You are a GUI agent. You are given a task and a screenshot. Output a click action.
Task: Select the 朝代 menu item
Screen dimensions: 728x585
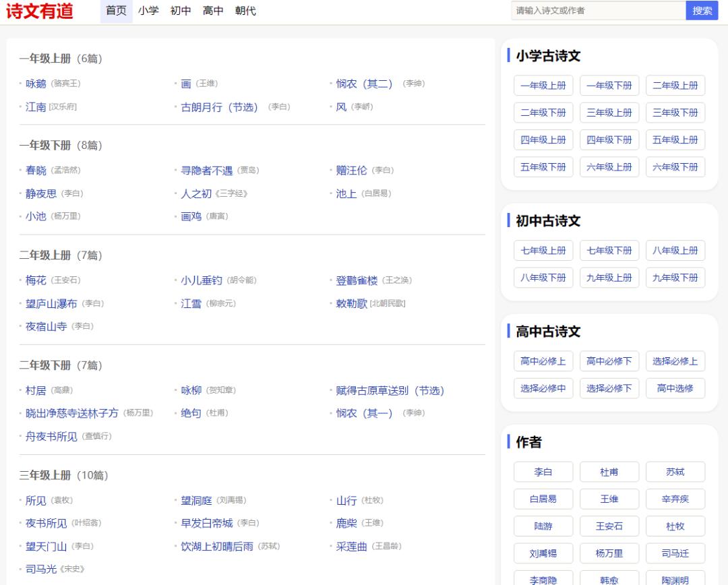245,11
